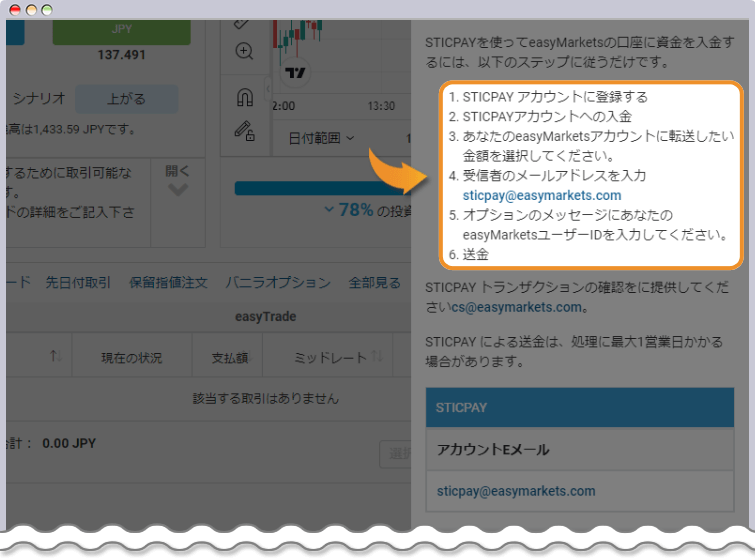
Task: Click the easyTrade section heading
Action: click(265, 317)
